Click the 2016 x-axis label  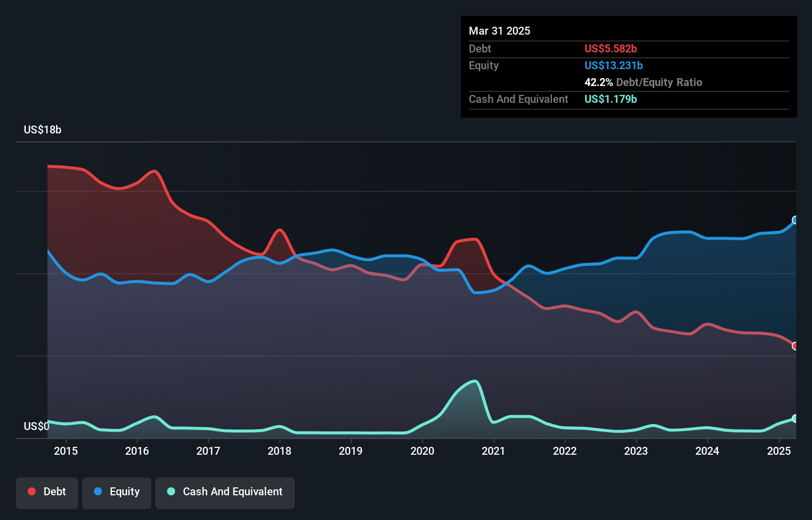coord(137,451)
